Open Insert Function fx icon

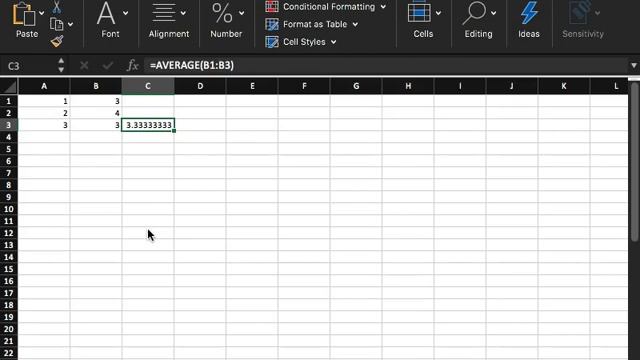pos(133,65)
